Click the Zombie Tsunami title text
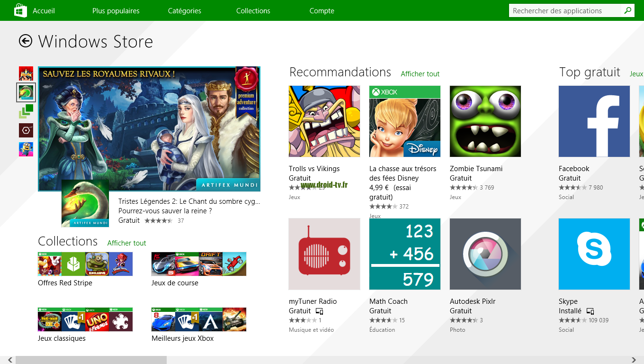Screen dimensions: 644x364 (476, 169)
